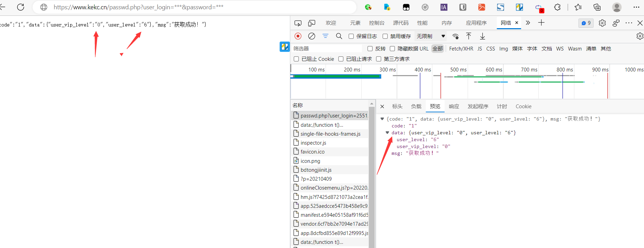Check the 禁用缓存 checkbox
This screenshot has height=248, width=644.
pos(385,36)
